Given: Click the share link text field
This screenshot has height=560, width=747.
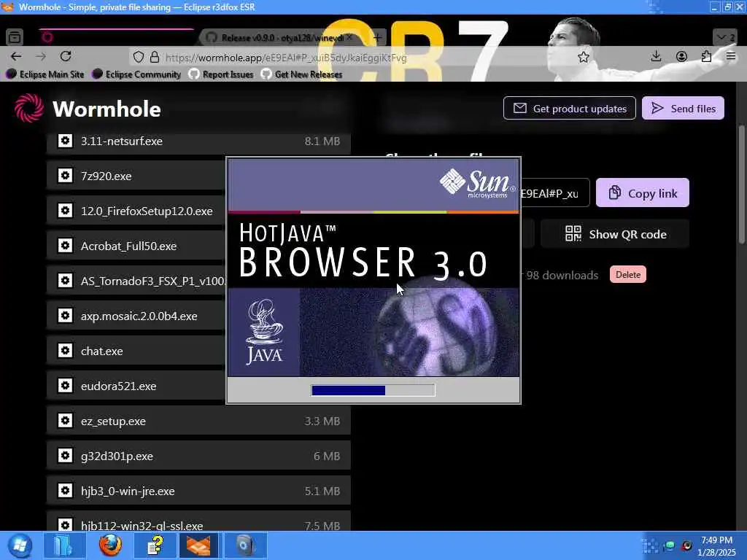Looking at the screenshot, I should 554,192.
